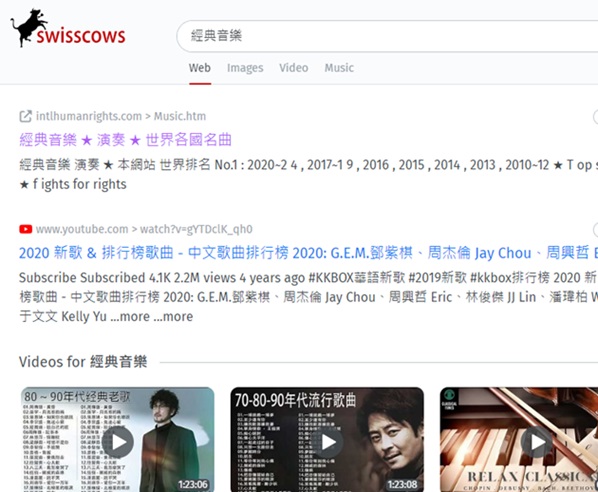Screen dimensions: 598x492
Task: Switch to the Video tab
Action: [x=294, y=68]
